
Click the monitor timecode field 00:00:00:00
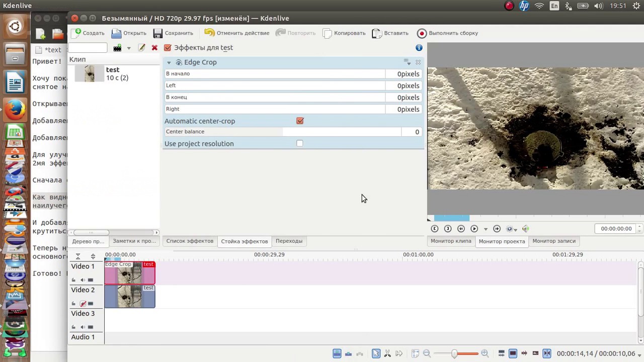click(x=616, y=229)
